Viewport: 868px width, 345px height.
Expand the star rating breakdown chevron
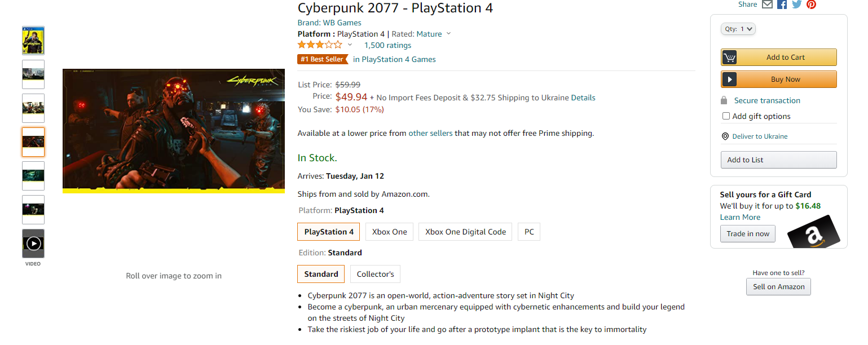[x=350, y=45]
